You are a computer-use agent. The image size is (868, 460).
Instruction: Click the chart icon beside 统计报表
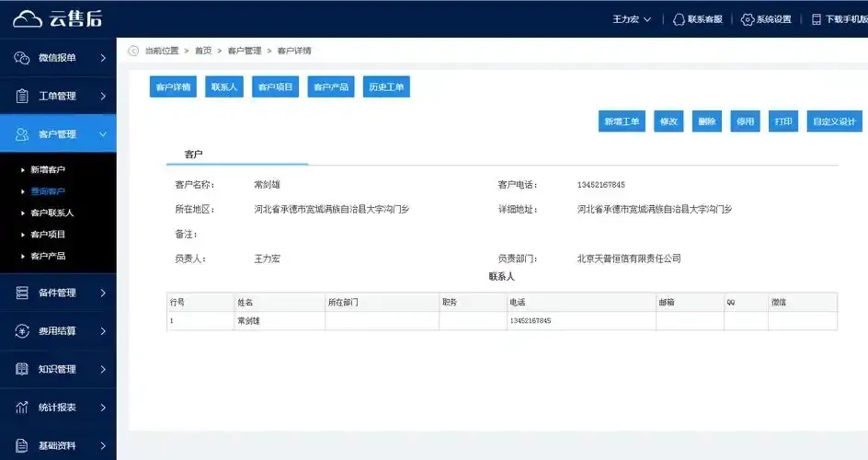[21, 408]
